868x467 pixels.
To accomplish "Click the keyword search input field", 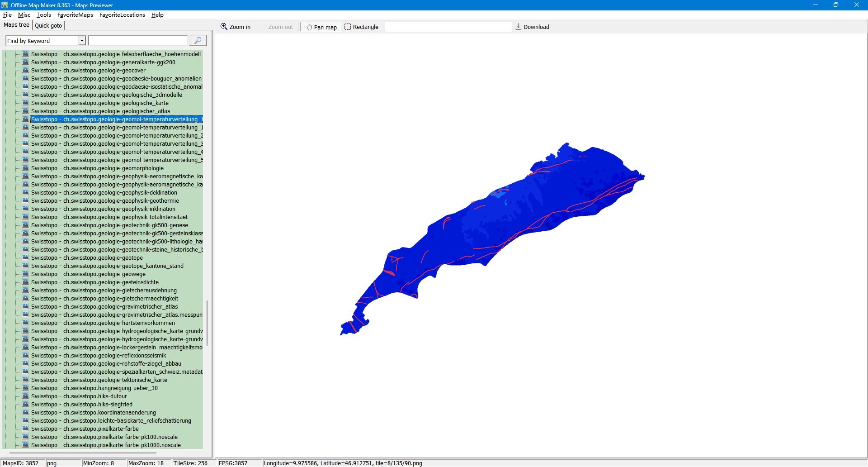I will tap(137, 41).
